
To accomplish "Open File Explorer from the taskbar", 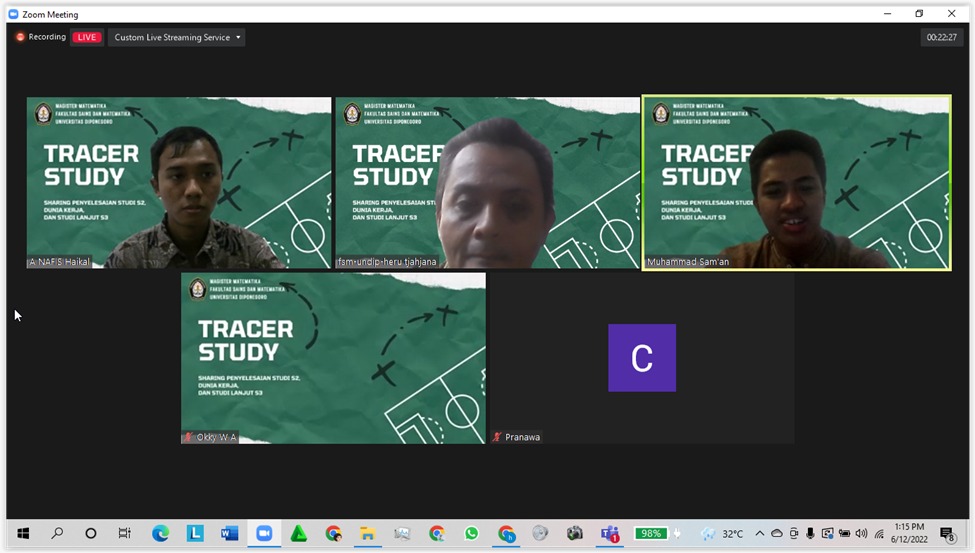I will pyautogui.click(x=367, y=534).
